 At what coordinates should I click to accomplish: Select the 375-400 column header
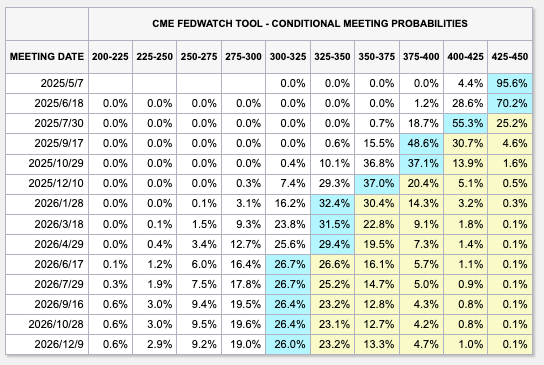tap(421, 57)
